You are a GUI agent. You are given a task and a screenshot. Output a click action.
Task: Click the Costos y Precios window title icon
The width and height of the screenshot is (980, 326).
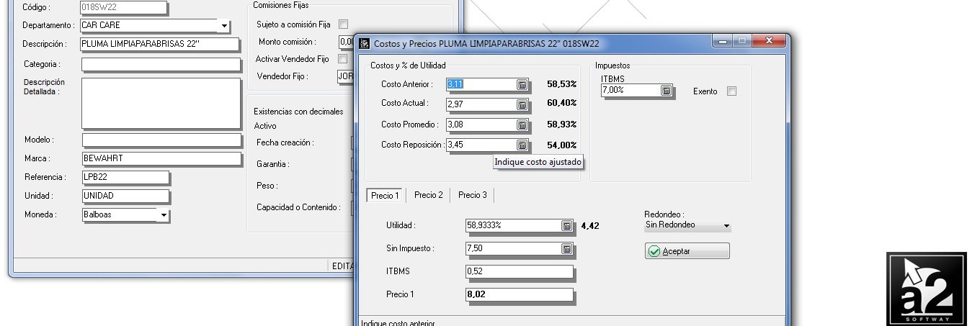click(x=365, y=43)
